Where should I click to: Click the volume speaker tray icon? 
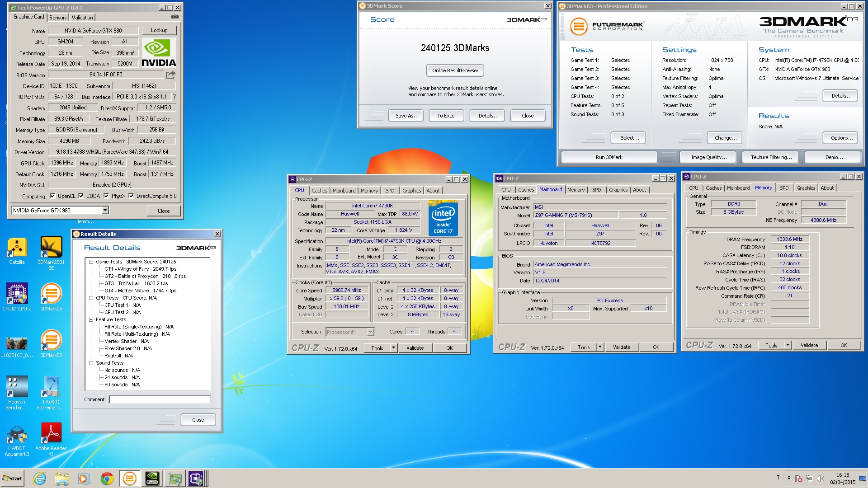821,479
